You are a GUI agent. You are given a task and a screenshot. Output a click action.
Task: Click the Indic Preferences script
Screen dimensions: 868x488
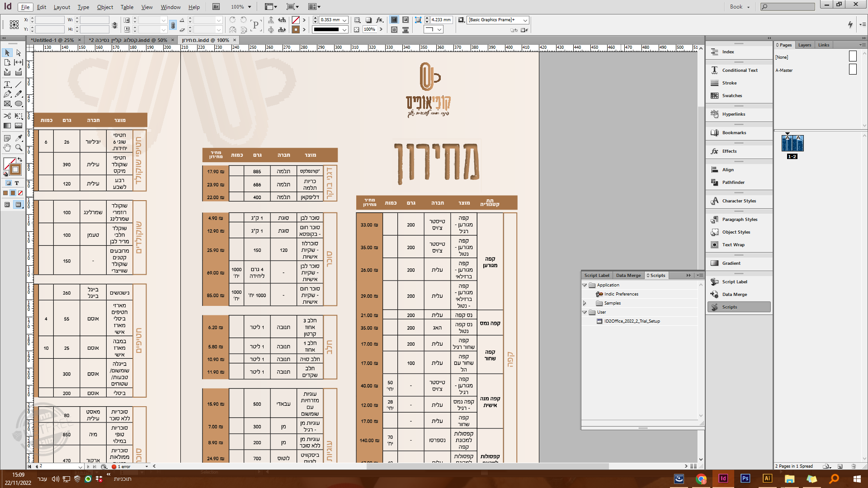[621, 294]
